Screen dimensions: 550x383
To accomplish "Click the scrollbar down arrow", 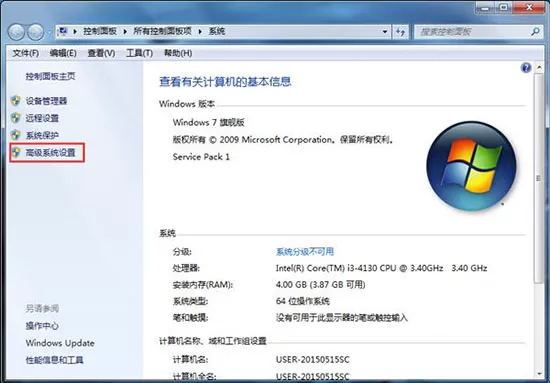I will coord(538,374).
